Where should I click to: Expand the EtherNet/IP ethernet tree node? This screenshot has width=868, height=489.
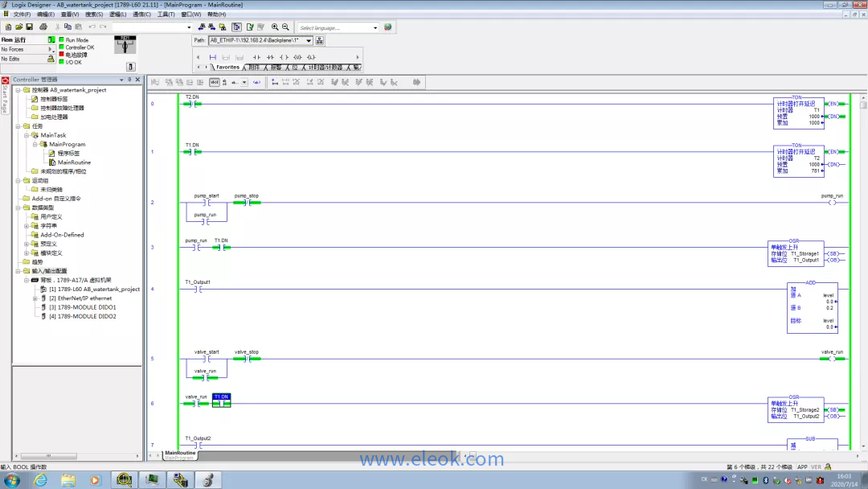[35, 298]
